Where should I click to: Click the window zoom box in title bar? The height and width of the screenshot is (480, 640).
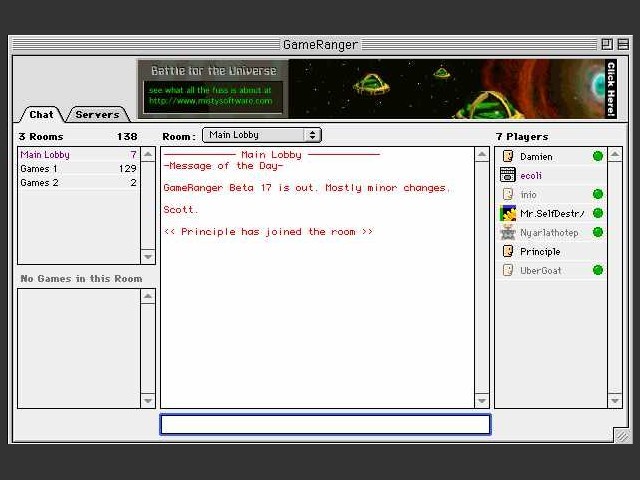coord(607,44)
